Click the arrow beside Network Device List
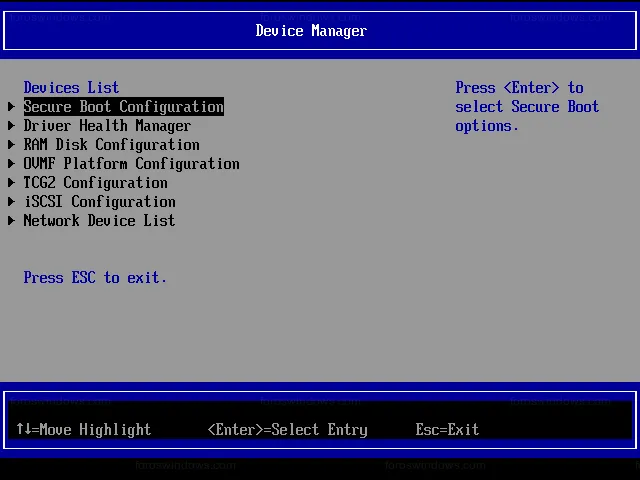The image size is (640, 480). pos(11,220)
